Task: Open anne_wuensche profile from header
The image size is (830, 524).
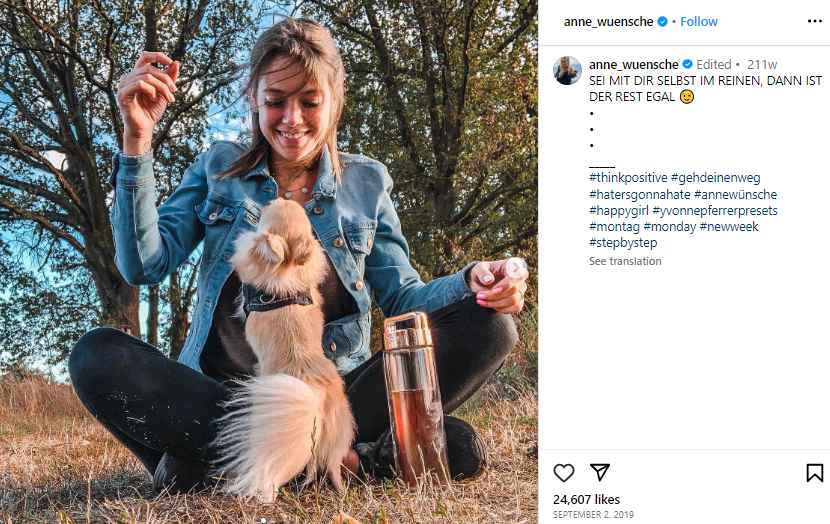Action: pyautogui.click(x=608, y=22)
